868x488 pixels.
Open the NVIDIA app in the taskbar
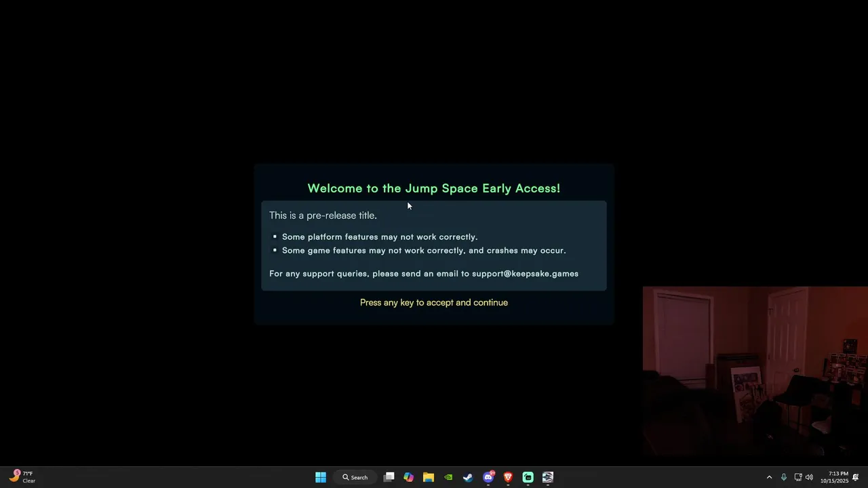pyautogui.click(x=448, y=477)
